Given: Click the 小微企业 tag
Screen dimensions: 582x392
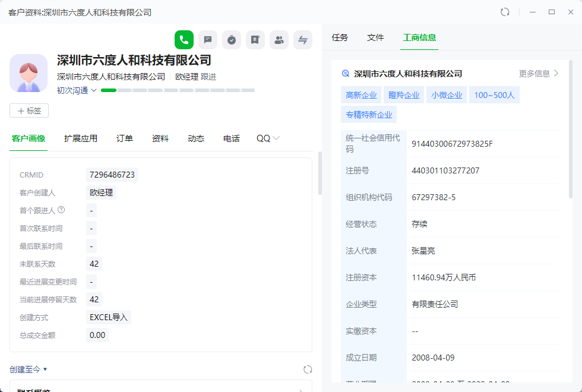Looking at the screenshot, I should pos(447,95).
